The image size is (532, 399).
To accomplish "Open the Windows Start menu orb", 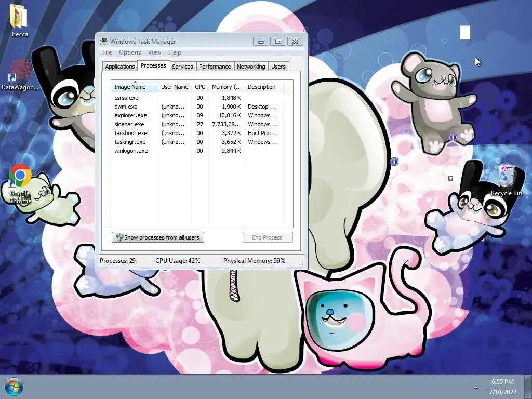I will (14, 387).
